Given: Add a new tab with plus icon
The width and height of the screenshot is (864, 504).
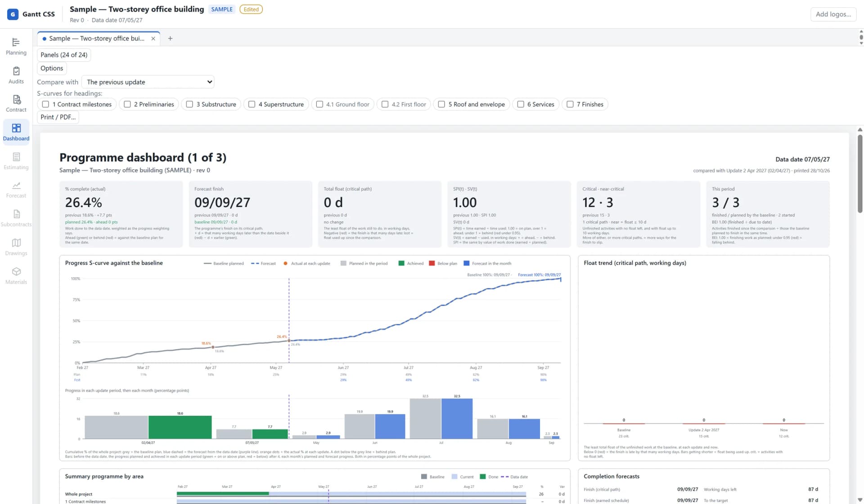Looking at the screenshot, I should coord(170,39).
